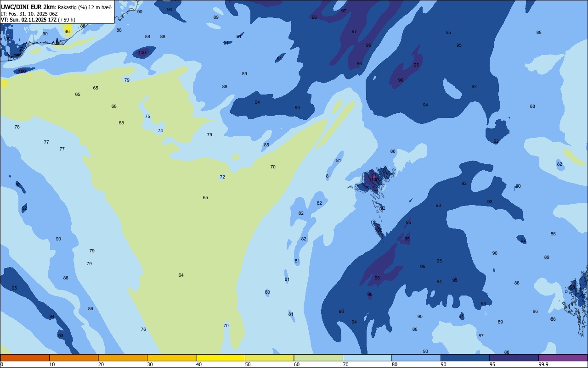Image resolution: width=588 pixels, height=368 pixels.
Task: Choose the 90–95 dark blue legend swatch
Action: click(x=465, y=357)
